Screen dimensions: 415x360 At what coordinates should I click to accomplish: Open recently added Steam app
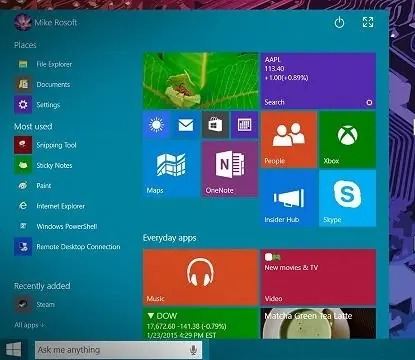(35, 304)
